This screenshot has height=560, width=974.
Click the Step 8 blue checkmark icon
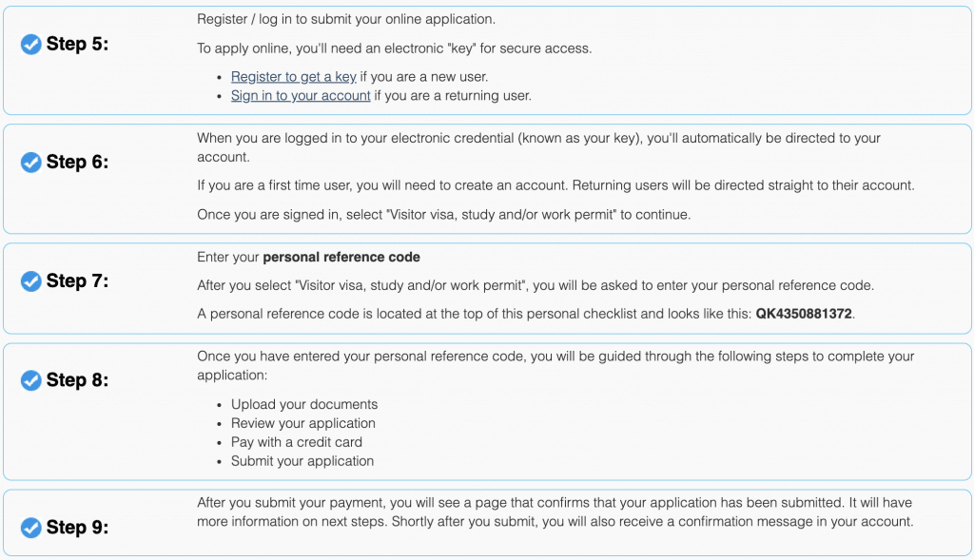tap(31, 380)
